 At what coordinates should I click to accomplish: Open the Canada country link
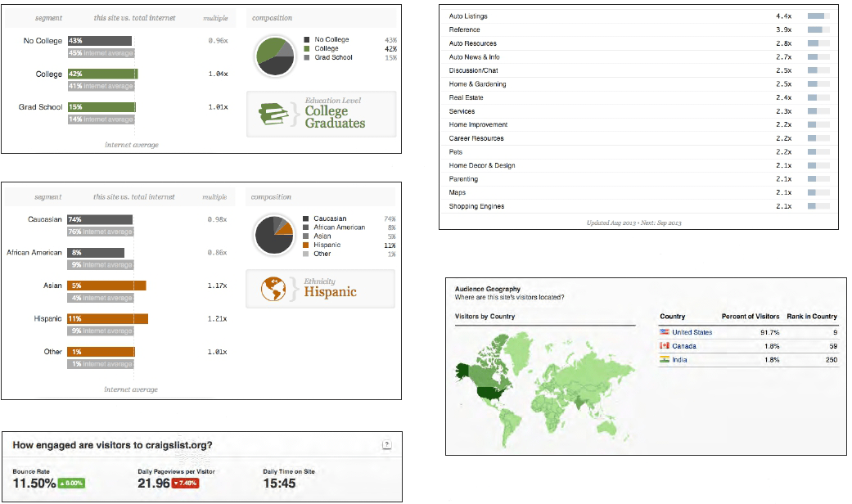[x=684, y=346]
